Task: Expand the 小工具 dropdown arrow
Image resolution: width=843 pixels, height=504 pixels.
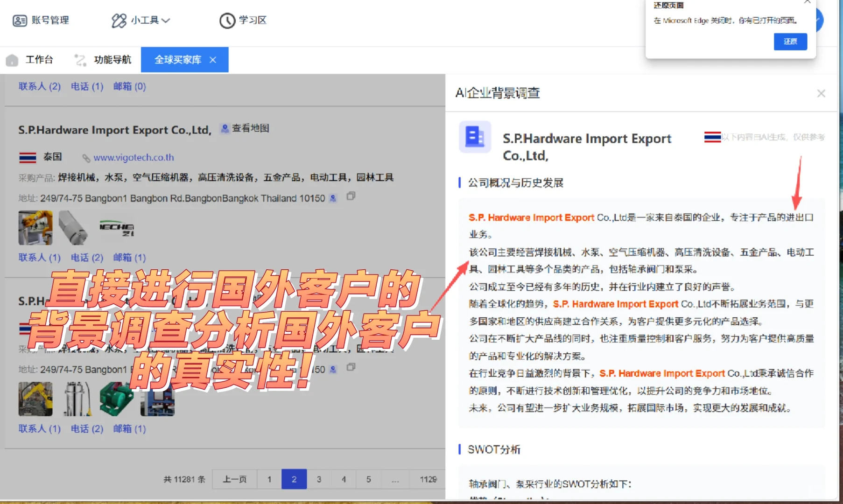Action: pyautogui.click(x=167, y=21)
